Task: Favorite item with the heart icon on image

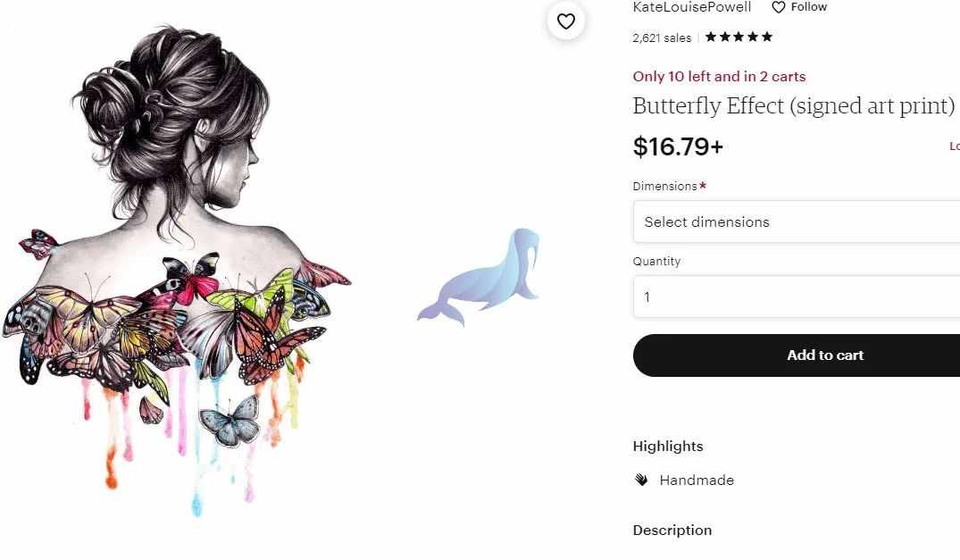Action: point(565,21)
